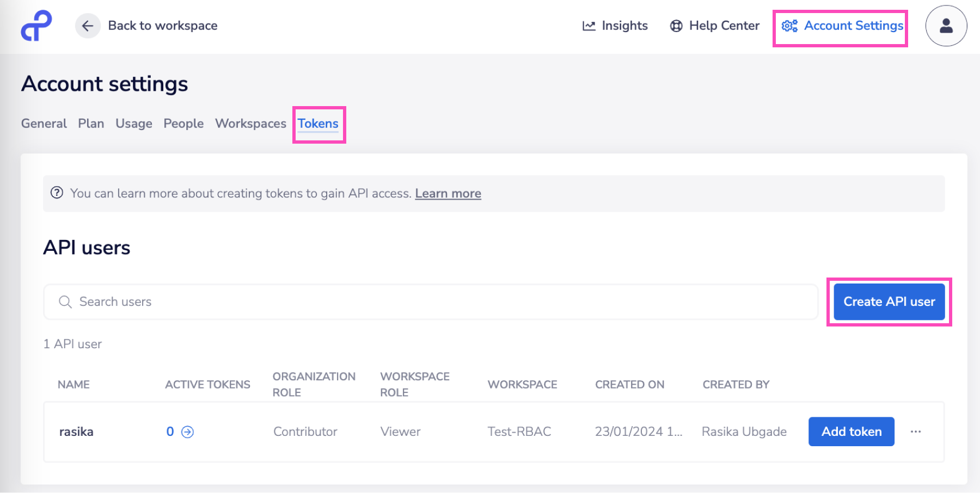This screenshot has height=493, width=980.
Task: Click inside the Search users field
Action: point(218,301)
